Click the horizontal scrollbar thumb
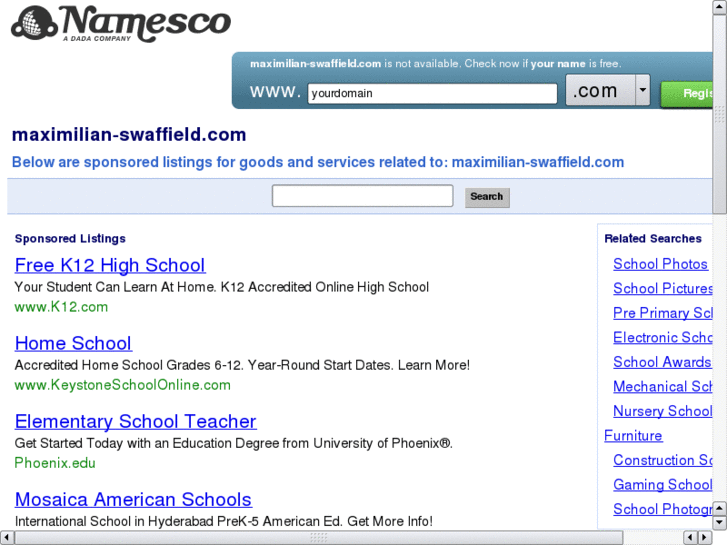Image resolution: width=727 pixels, height=545 pixels. coord(319,538)
